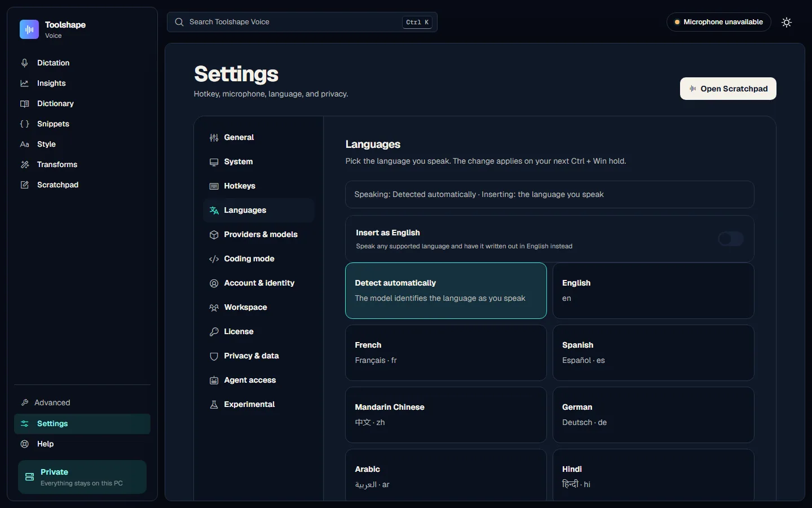Click Microphone unavailable status pill
Viewport: 812px width, 508px height.
[x=718, y=22]
